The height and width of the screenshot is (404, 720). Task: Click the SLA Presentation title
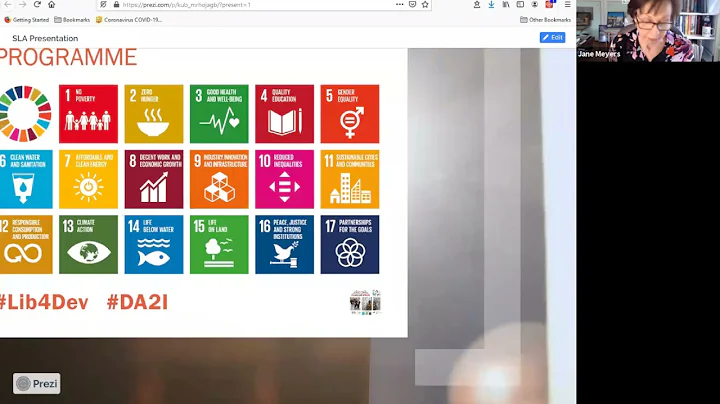tap(45, 38)
